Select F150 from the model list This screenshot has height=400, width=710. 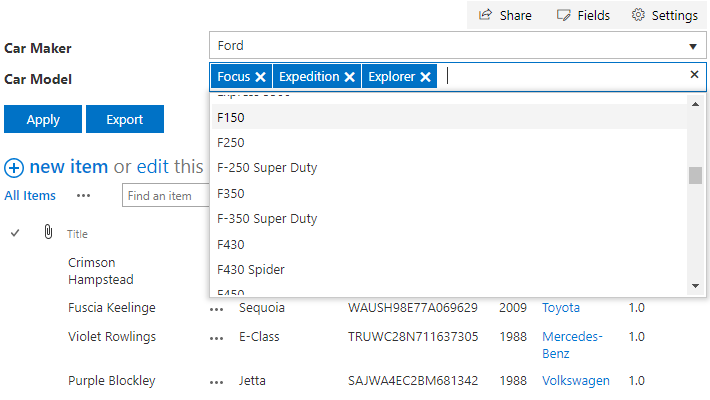449,117
